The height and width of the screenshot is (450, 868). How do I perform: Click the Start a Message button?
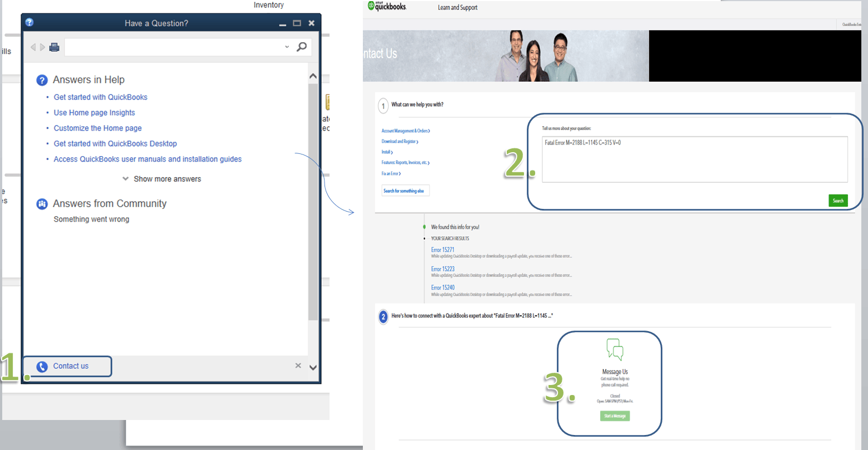[x=615, y=416]
